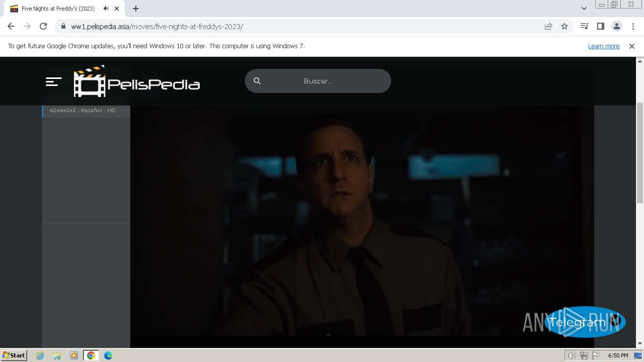
Task: Open the Windows Start menu
Action: pyautogui.click(x=14, y=355)
